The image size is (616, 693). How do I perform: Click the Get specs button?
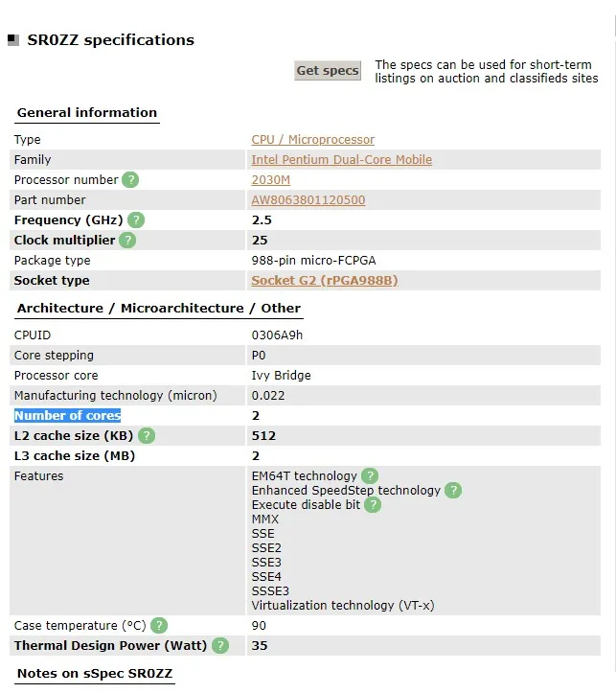[328, 71]
